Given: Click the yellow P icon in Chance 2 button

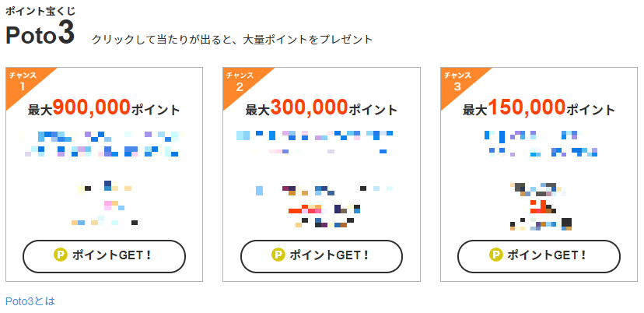Looking at the screenshot, I should point(278,255).
